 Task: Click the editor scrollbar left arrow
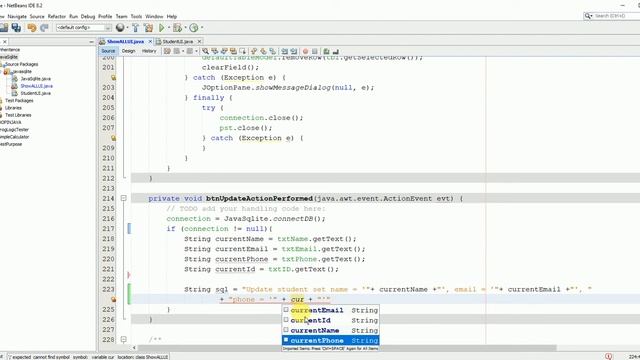(134, 348)
